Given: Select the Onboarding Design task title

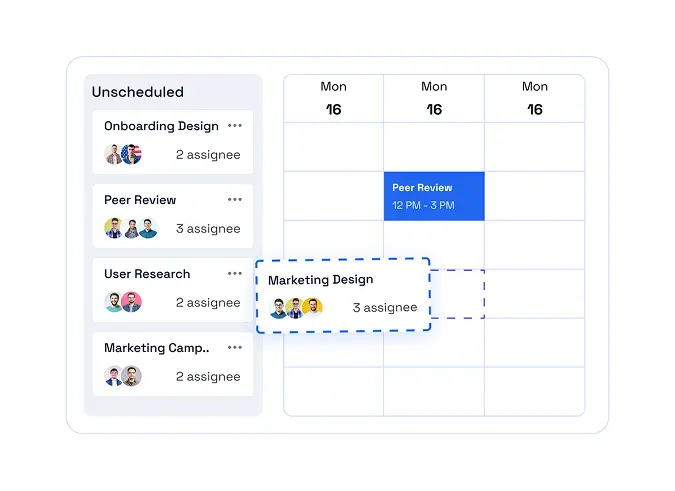Looking at the screenshot, I should pos(161,126).
